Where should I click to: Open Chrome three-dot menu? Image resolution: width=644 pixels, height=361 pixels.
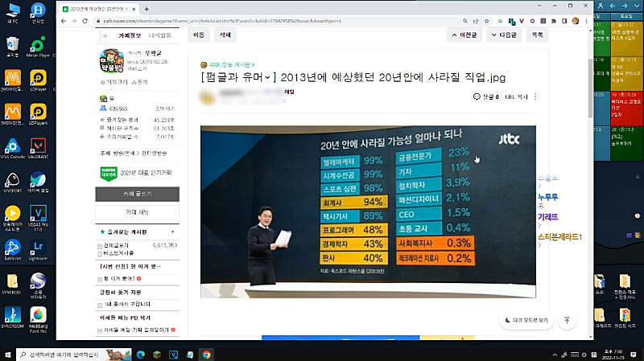coord(586,21)
